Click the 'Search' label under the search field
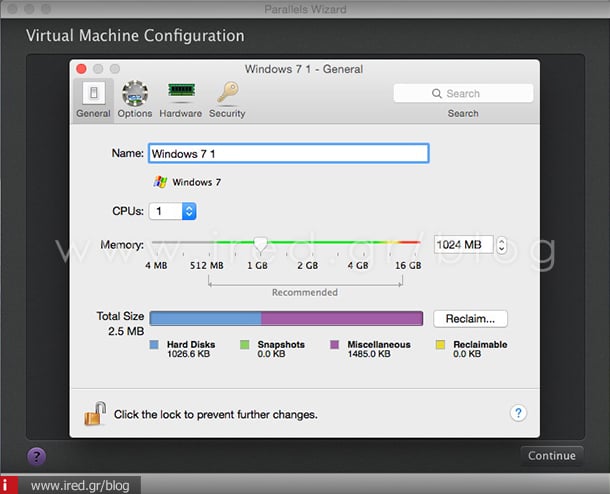The height and width of the screenshot is (494, 610). point(463,114)
